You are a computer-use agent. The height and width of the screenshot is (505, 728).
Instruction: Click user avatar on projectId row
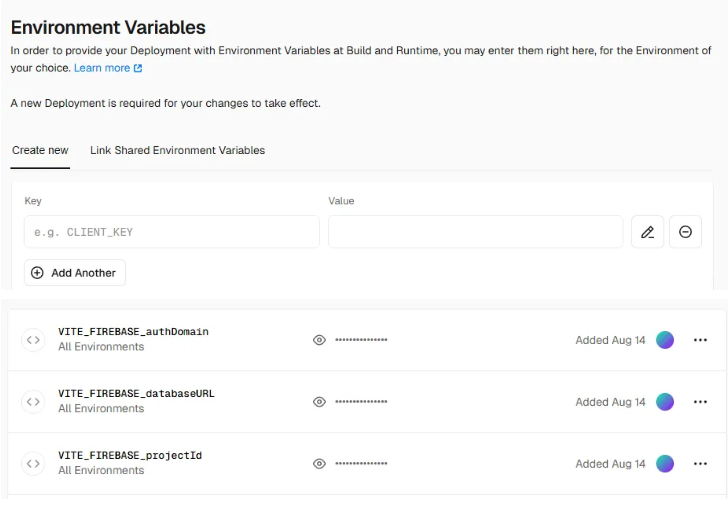coord(665,464)
